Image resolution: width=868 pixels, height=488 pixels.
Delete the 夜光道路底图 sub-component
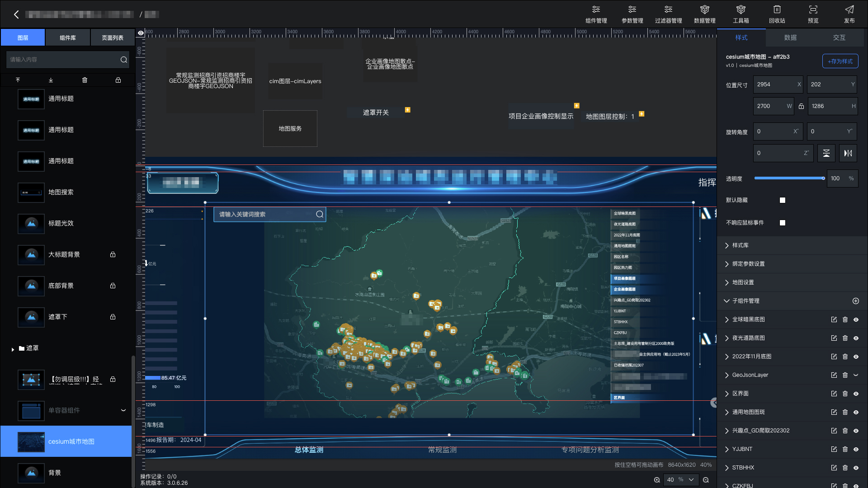point(845,338)
